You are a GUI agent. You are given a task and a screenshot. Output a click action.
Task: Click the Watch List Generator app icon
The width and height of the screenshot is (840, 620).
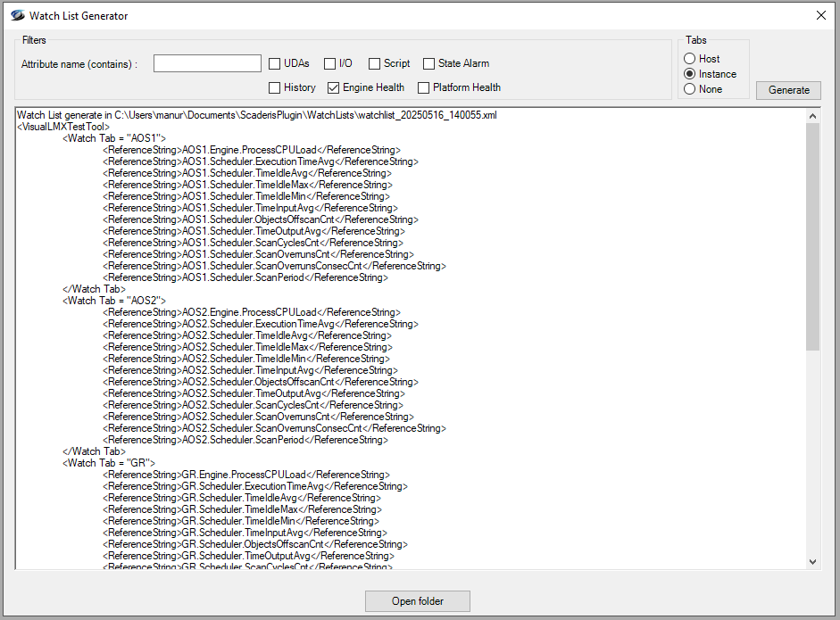click(15, 15)
